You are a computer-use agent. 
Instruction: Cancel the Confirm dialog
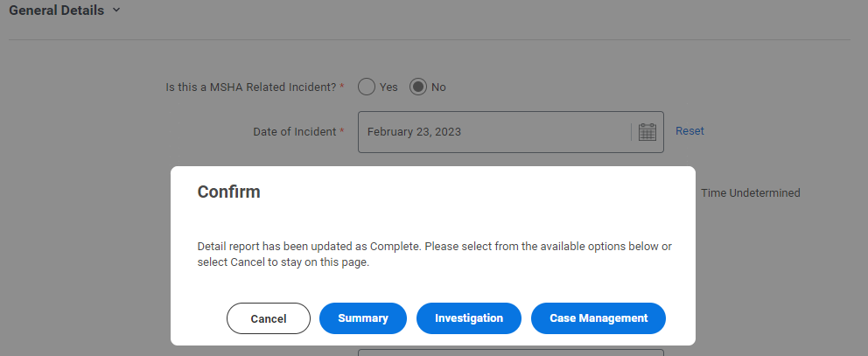pos(269,318)
